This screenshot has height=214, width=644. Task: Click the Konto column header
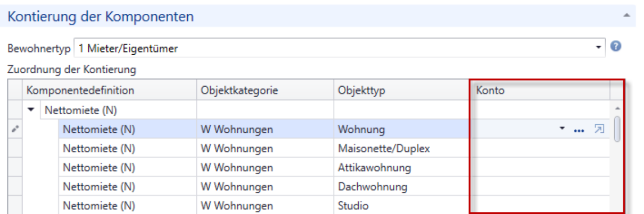coord(540,91)
